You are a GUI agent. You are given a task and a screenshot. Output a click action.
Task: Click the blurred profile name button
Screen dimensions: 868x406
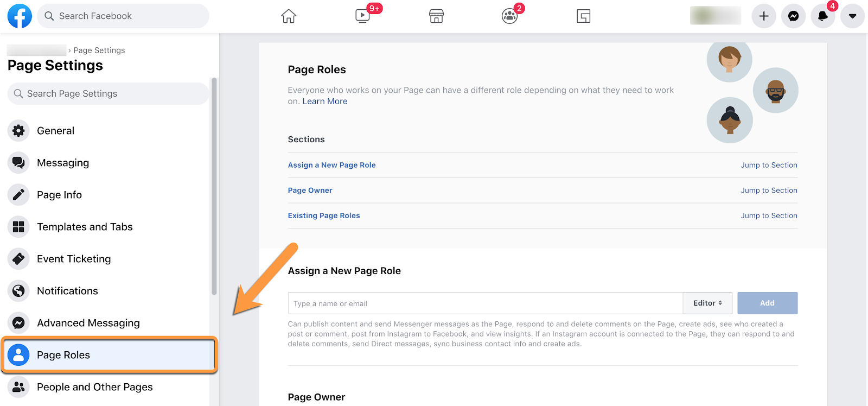[716, 16]
